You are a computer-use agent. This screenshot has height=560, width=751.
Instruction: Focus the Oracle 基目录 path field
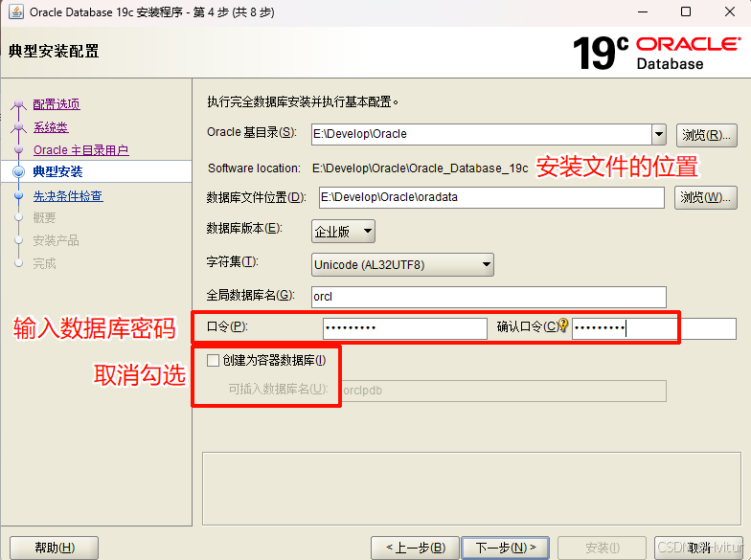(481, 134)
